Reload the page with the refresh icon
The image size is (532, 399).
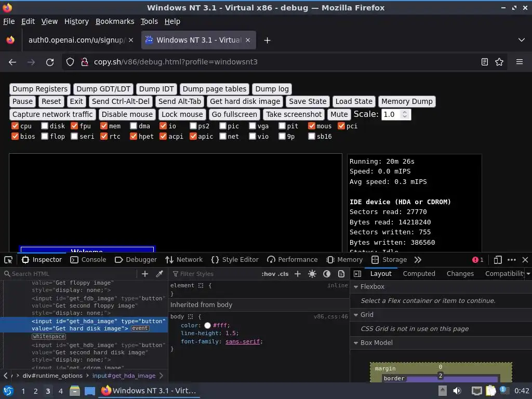point(50,62)
